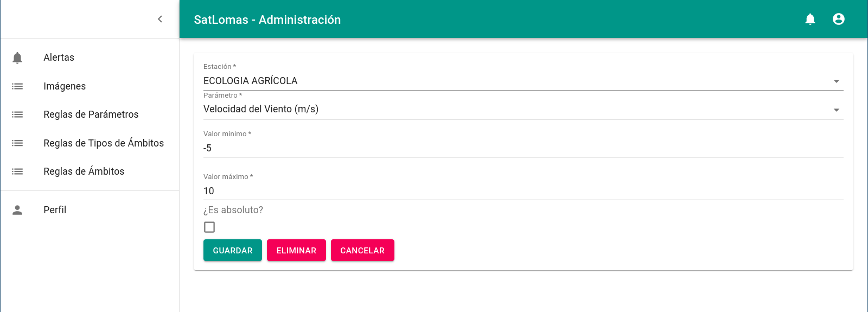The width and height of the screenshot is (868, 312).
Task: Click the ELIMINAR button
Action: coord(296,250)
